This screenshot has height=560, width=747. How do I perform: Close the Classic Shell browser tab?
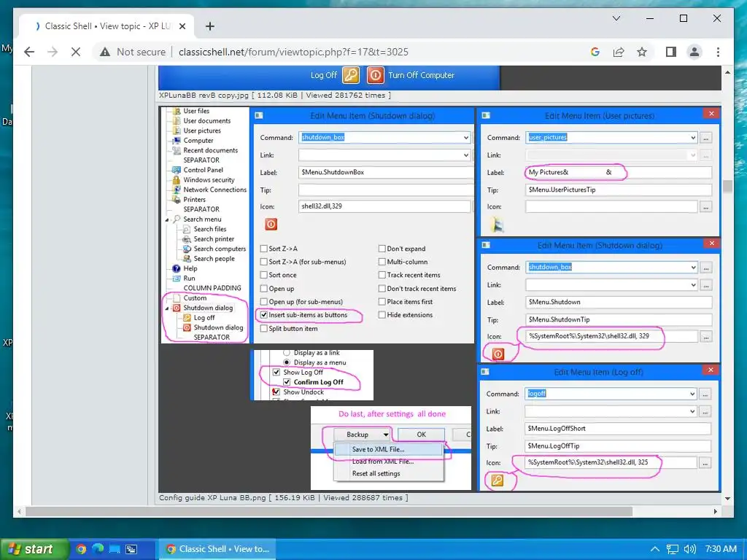(182, 26)
